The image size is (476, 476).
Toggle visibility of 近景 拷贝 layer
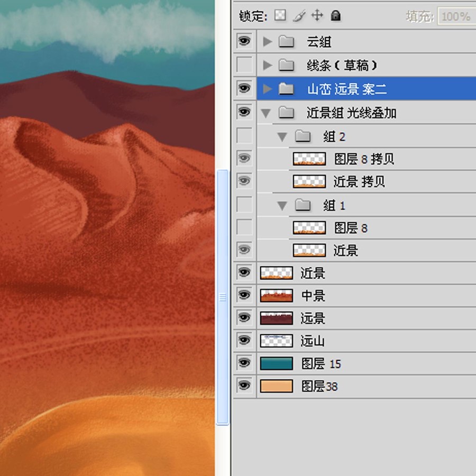point(244,181)
